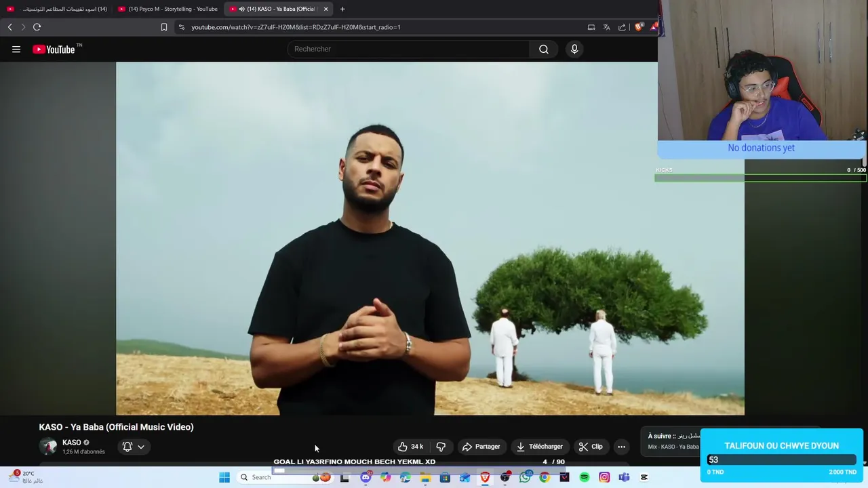Switch to Brave browser taskbar icon
The height and width of the screenshot is (488, 868).
(x=485, y=477)
